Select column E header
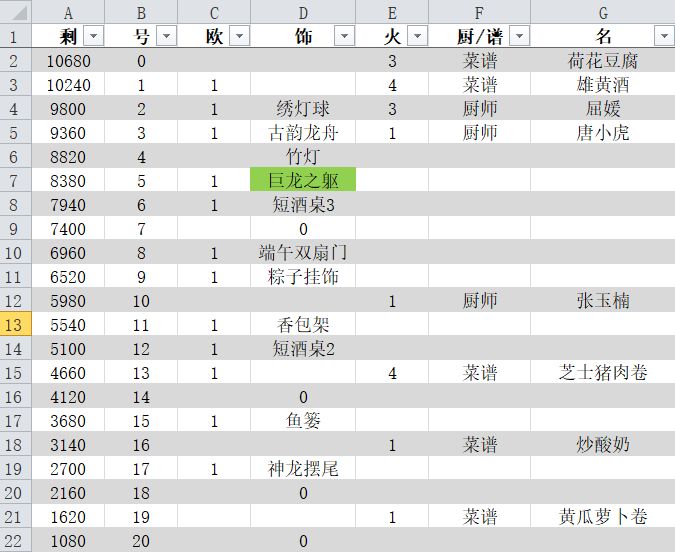The width and height of the screenshot is (675, 552). tap(392, 12)
